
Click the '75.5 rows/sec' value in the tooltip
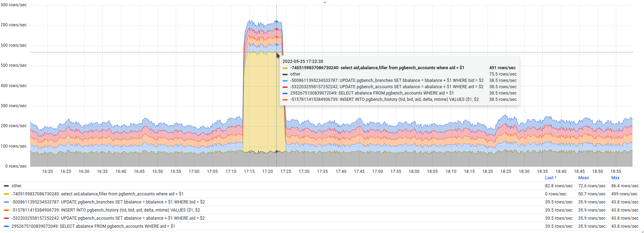[x=503, y=74]
